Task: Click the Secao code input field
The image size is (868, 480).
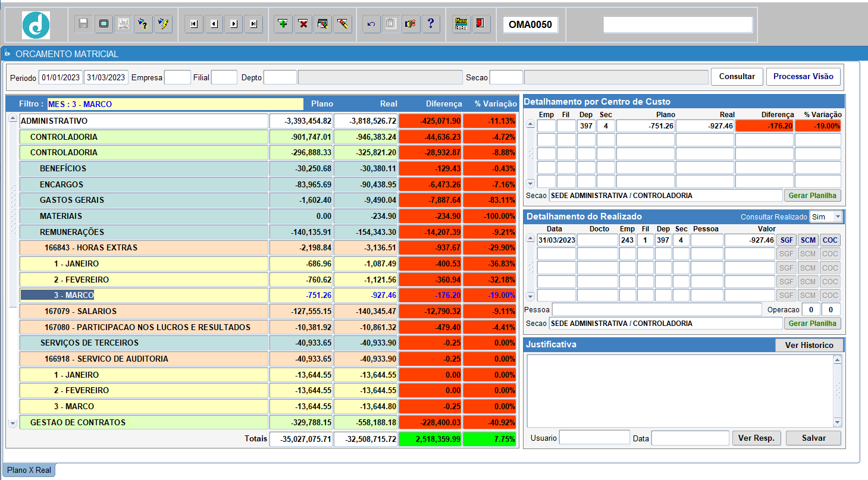Action: (506, 77)
